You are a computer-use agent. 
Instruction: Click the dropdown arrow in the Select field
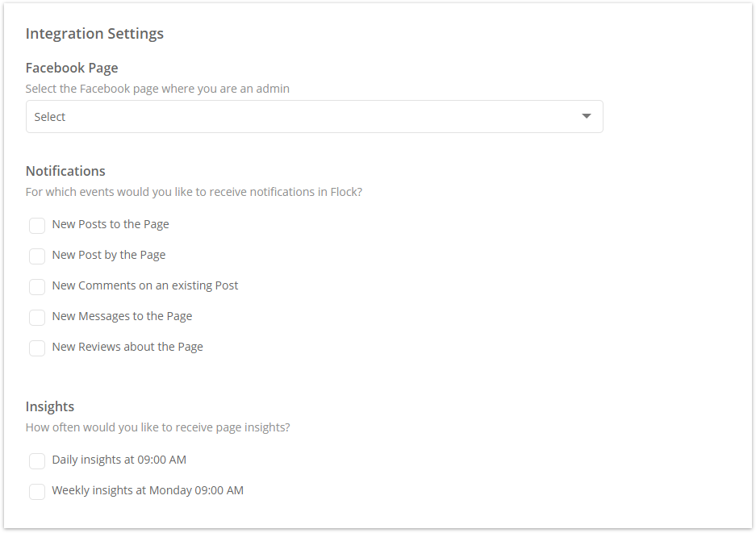pos(587,116)
